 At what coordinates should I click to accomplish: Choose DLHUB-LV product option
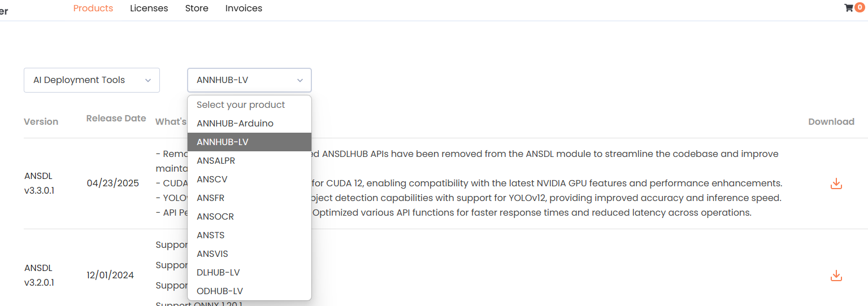(x=218, y=273)
